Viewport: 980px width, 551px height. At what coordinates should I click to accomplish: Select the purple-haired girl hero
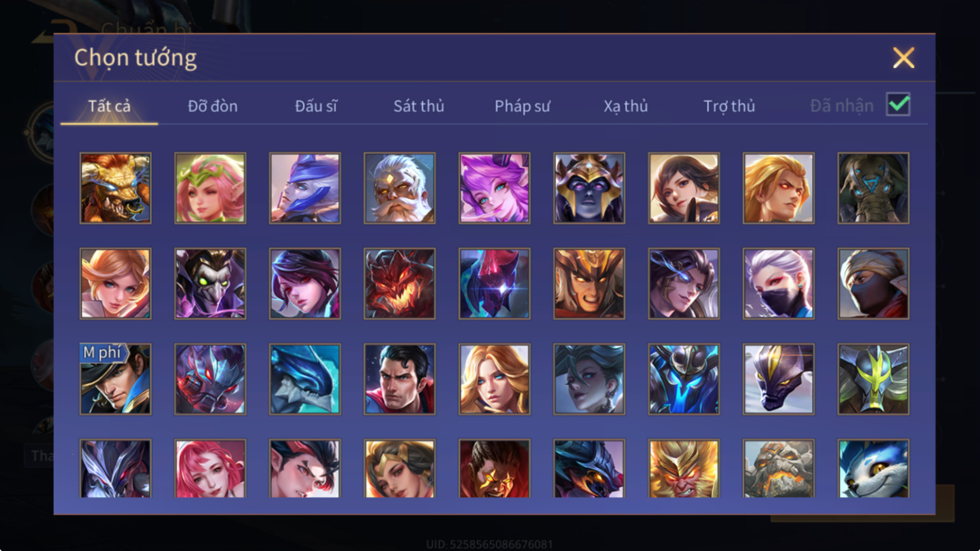coord(494,188)
